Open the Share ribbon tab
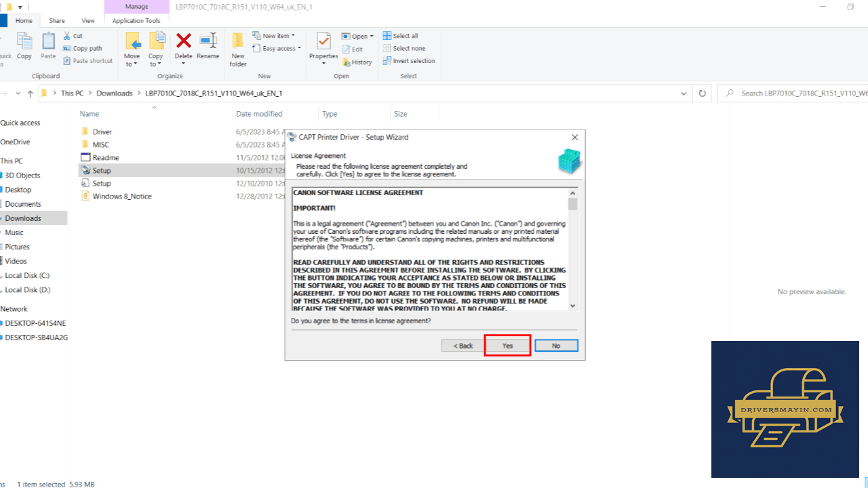This screenshot has height=488, width=868. pos(57,21)
